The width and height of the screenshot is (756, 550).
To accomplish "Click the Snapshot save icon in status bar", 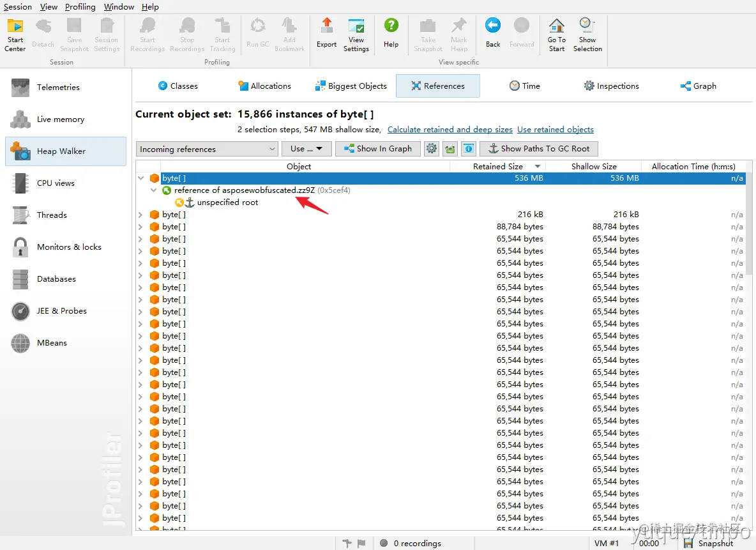I will [688, 543].
